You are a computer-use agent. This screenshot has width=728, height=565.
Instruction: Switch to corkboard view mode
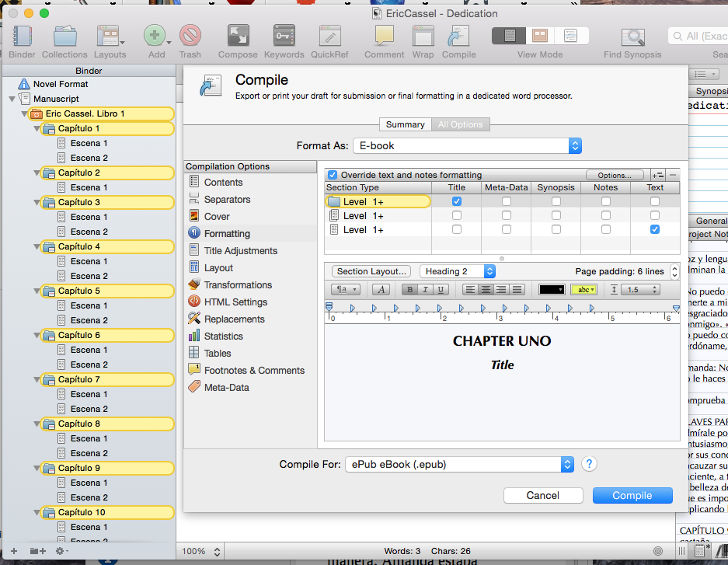coord(539,36)
